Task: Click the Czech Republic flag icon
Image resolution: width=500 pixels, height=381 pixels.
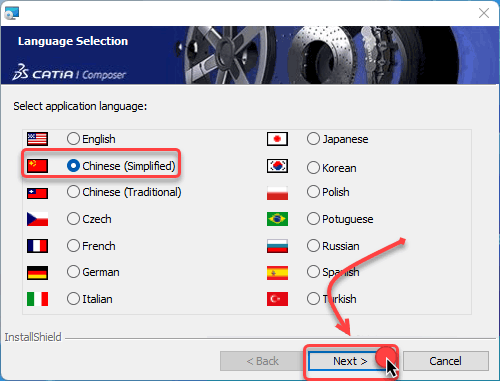Action: tap(37, 219)
